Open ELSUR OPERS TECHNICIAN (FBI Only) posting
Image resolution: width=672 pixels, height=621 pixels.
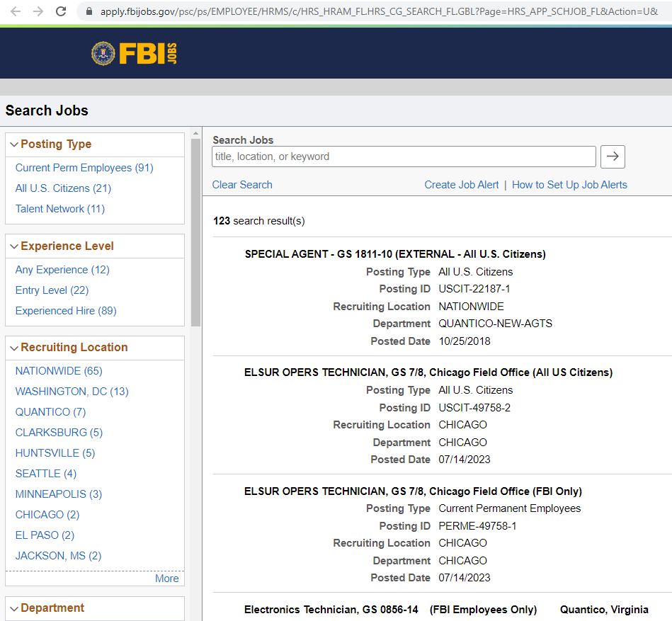[413, 491]
